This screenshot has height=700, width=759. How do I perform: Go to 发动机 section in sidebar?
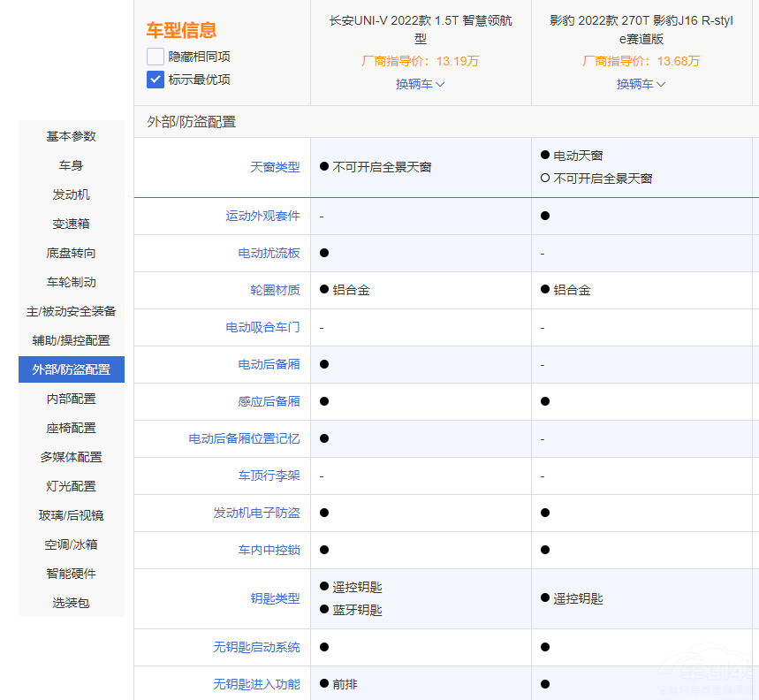point(72,194)
